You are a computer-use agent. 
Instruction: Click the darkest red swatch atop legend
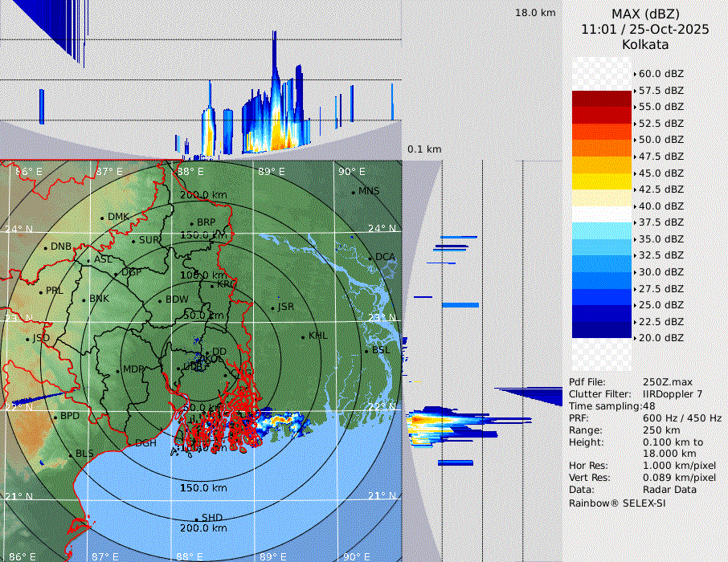601,98
